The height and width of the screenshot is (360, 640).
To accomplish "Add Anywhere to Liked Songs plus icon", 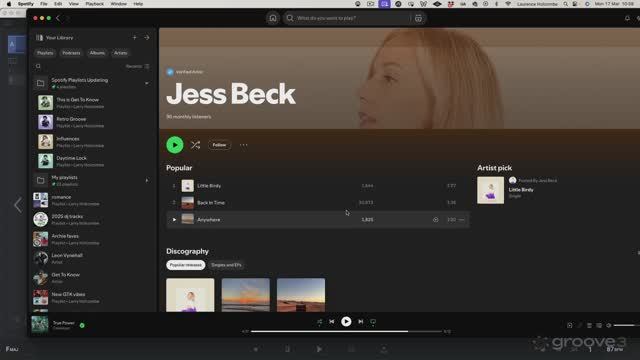I will click(436, 220).
